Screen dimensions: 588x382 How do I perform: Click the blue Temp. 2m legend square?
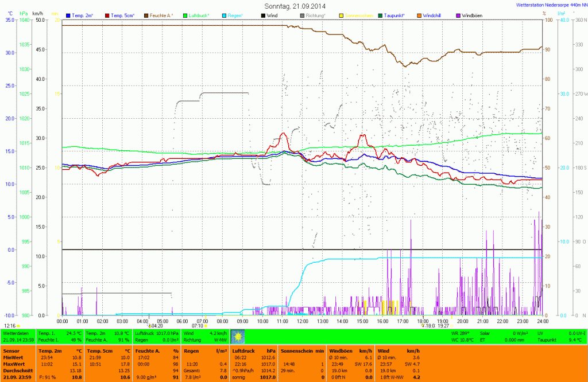pos(69,15)
